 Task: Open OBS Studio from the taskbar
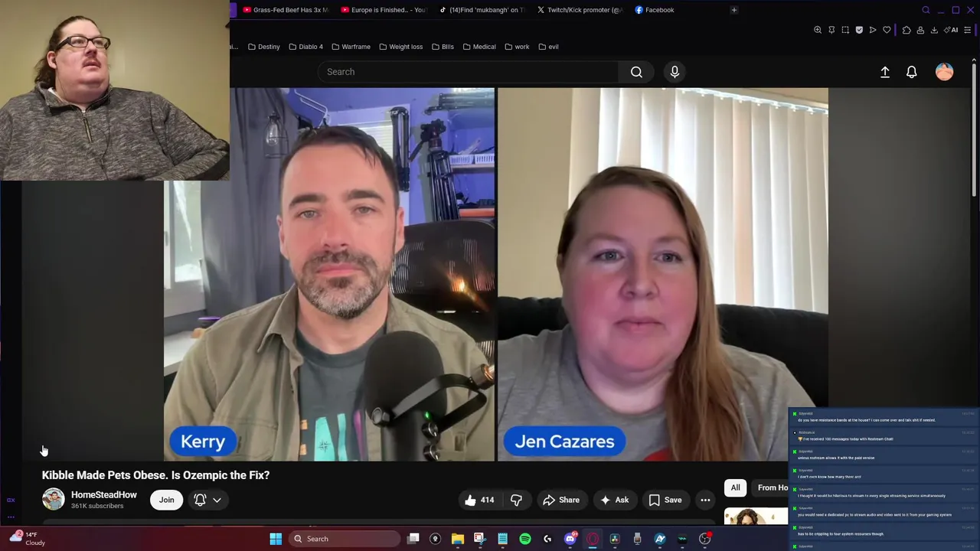click(705, 539)
